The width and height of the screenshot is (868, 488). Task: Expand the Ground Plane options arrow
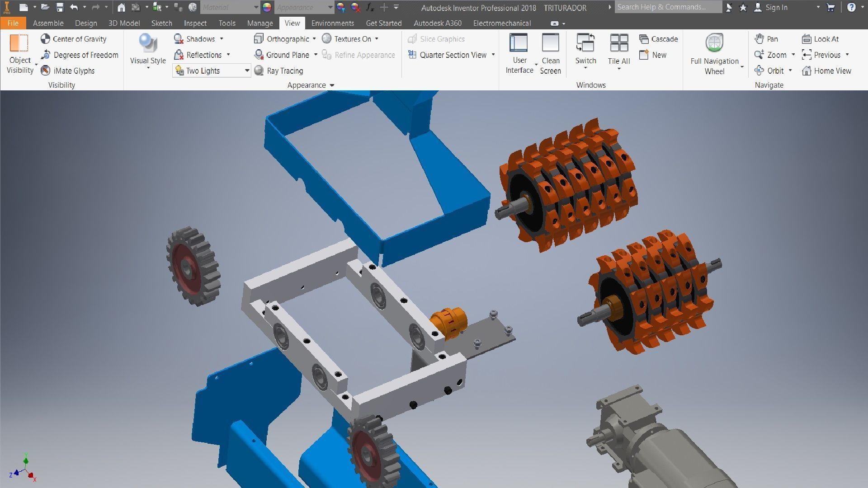coord(316,55)
